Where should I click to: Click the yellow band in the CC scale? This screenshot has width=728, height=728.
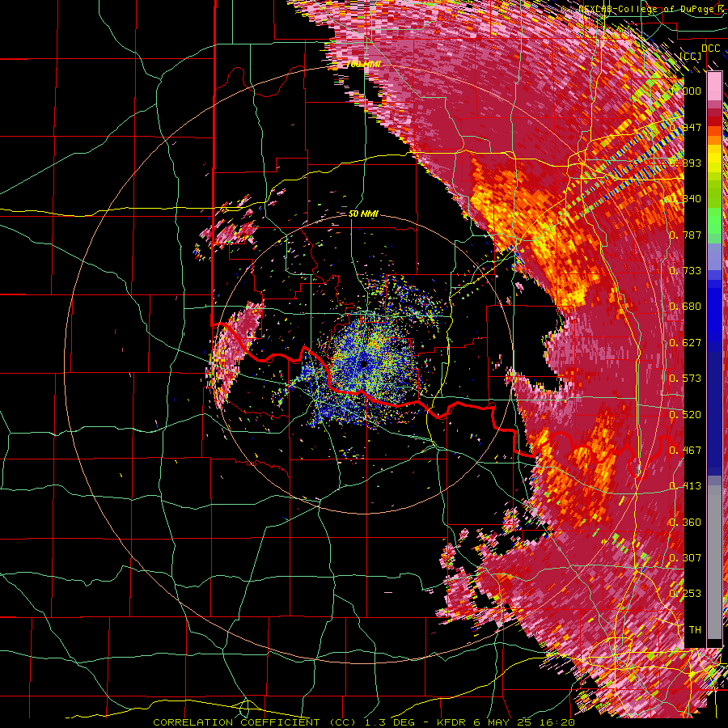(714, 159)
